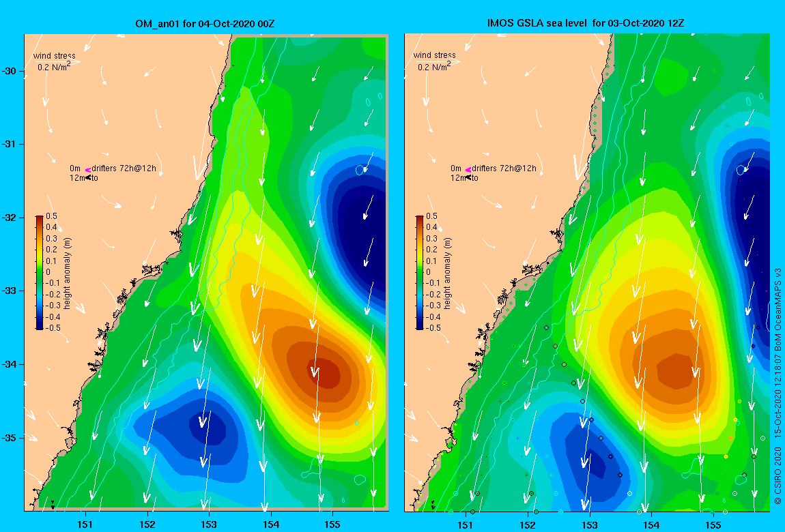Click title 'IMOS GSLA sea level for 03-Oct-2020 12Z'
Viewport: 785px width, 532px height.
pos(585,23)
